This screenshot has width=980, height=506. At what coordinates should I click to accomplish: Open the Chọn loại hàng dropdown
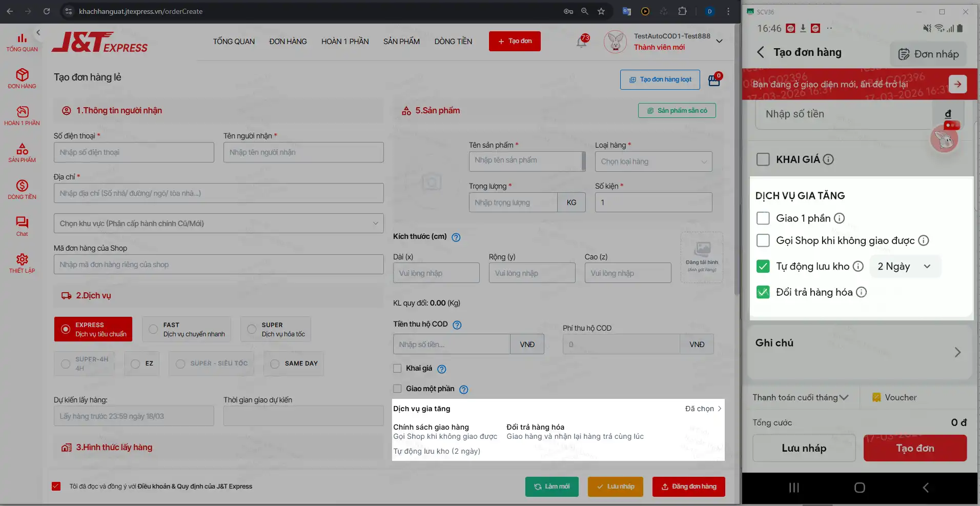[653, 161]
